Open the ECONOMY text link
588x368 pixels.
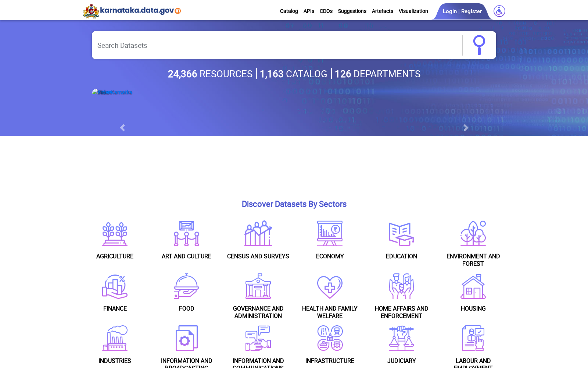point(330,256)
